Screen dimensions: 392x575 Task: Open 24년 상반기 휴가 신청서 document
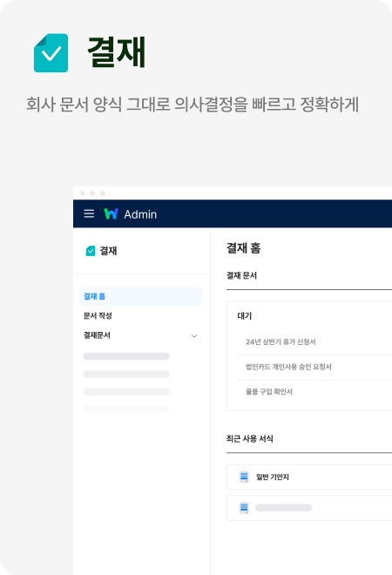click(x=280, y=342)
